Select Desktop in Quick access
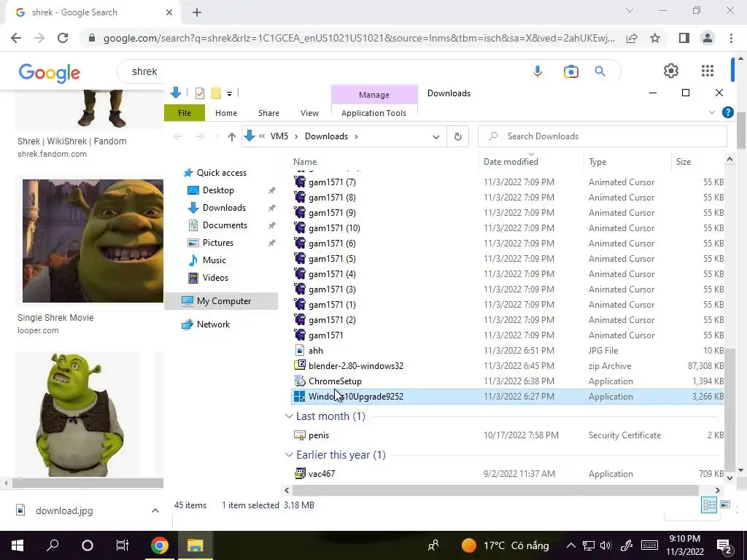 (218, 190)
